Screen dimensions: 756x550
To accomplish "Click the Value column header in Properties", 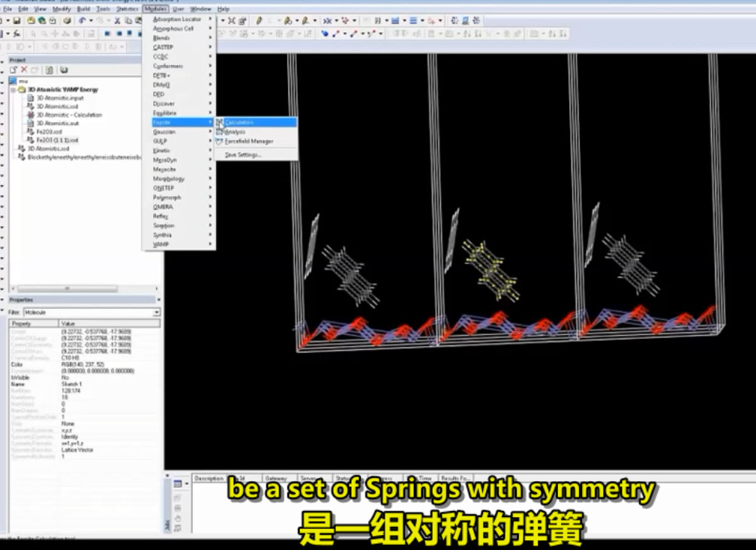I will (109, 324).
